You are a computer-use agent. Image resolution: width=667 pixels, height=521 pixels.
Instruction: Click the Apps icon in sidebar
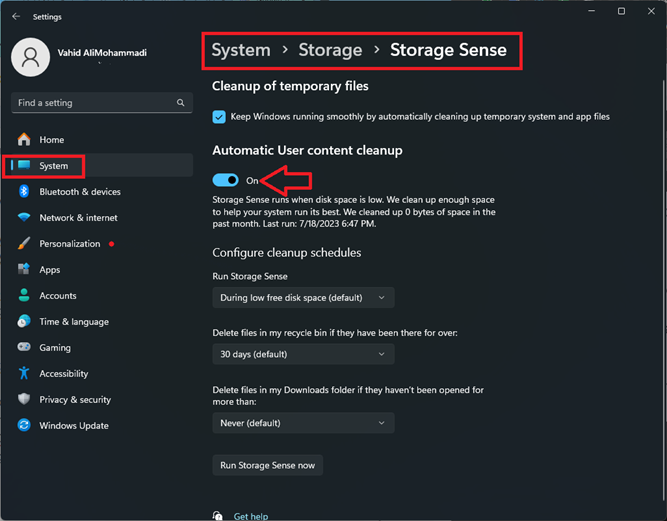click(x=24, y=269)
